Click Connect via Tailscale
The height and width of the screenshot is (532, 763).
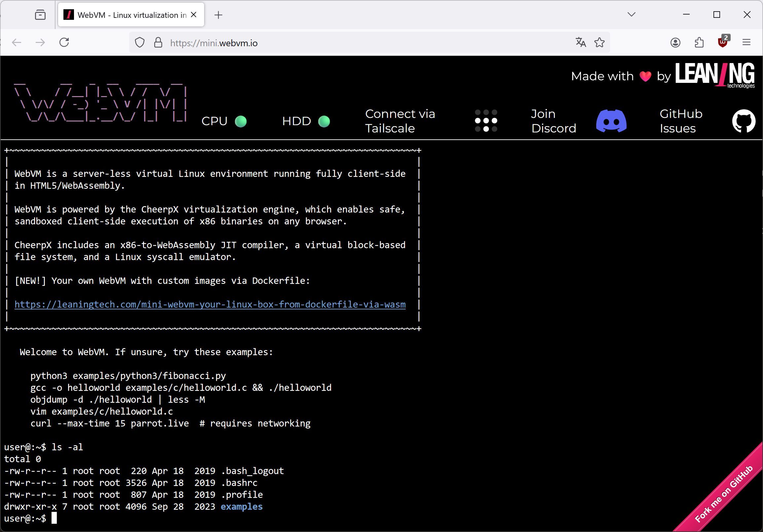tap(400, 121)
